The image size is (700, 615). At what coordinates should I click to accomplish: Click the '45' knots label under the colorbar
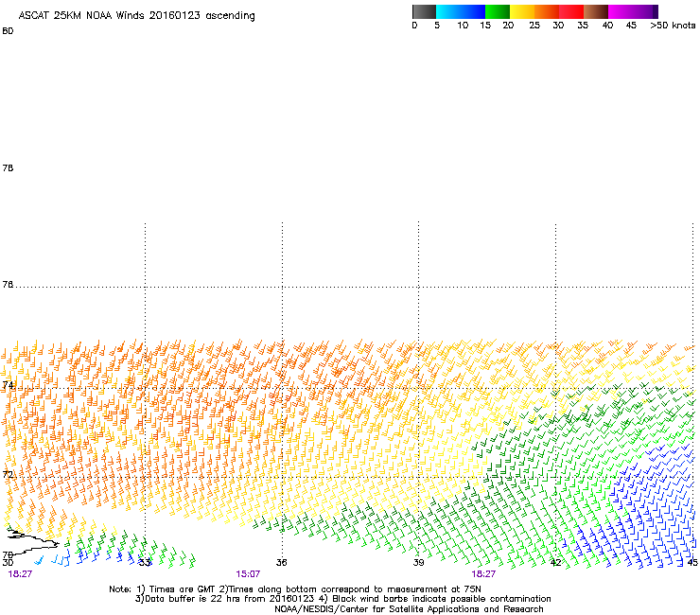point(631,26)
